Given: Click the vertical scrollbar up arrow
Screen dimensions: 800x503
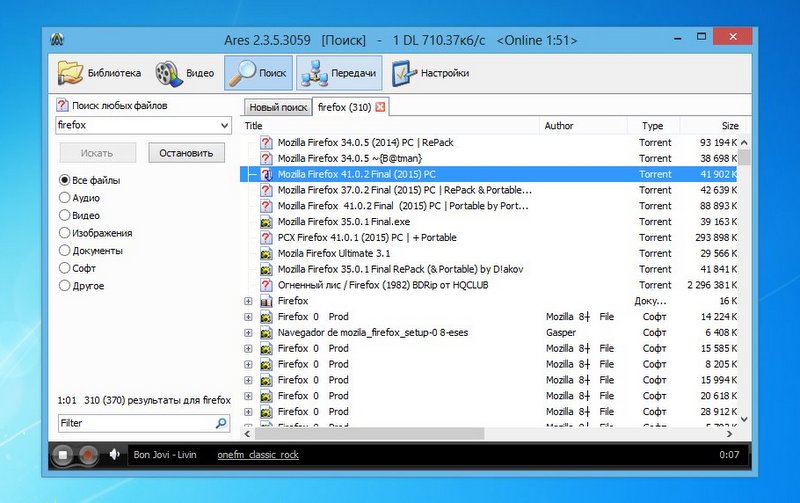Looking at the screenshot, I should pos(744,142).
